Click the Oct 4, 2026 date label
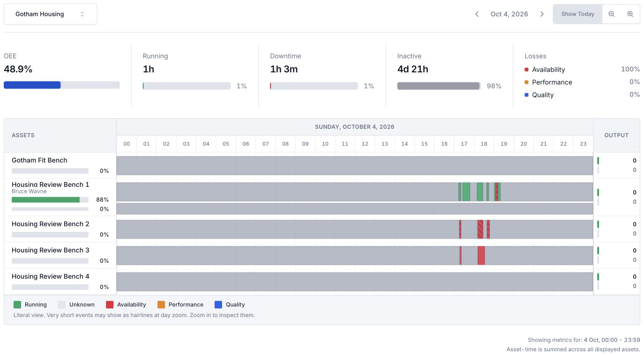 509,14
